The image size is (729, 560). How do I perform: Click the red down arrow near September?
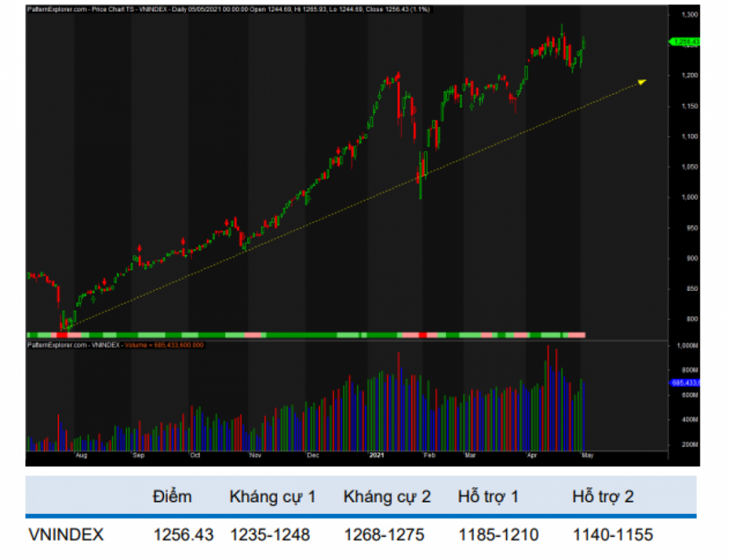tap(138, 249)
